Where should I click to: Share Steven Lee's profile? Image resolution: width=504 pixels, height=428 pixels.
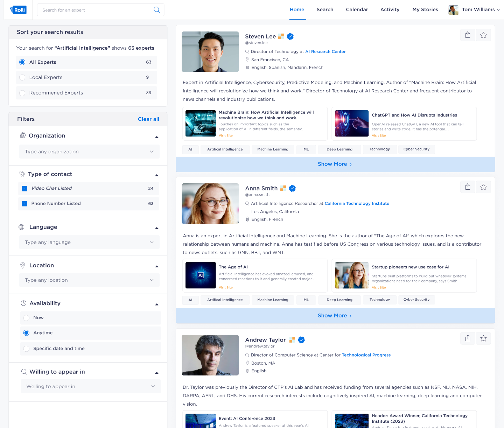pos(468,35)
